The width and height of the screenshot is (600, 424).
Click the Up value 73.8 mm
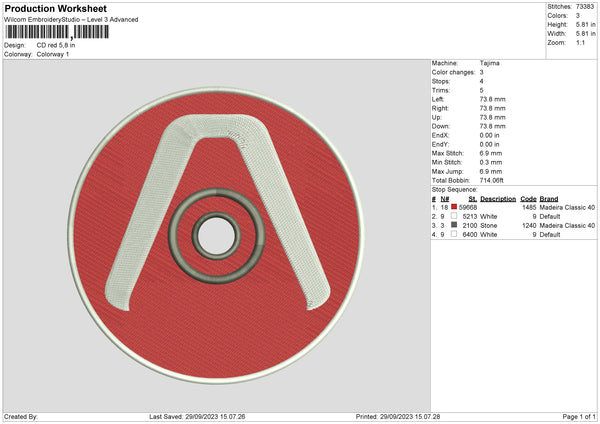(492, 117)
